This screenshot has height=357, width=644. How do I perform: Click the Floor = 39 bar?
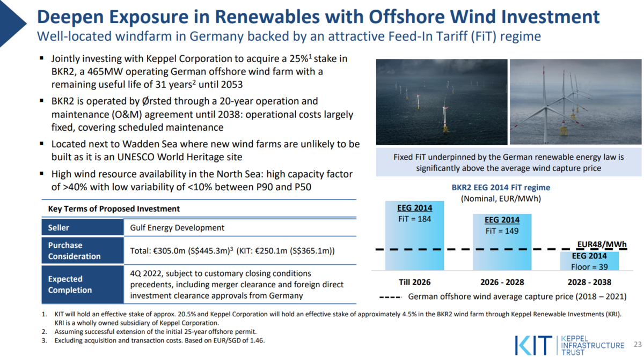(590, 261)
